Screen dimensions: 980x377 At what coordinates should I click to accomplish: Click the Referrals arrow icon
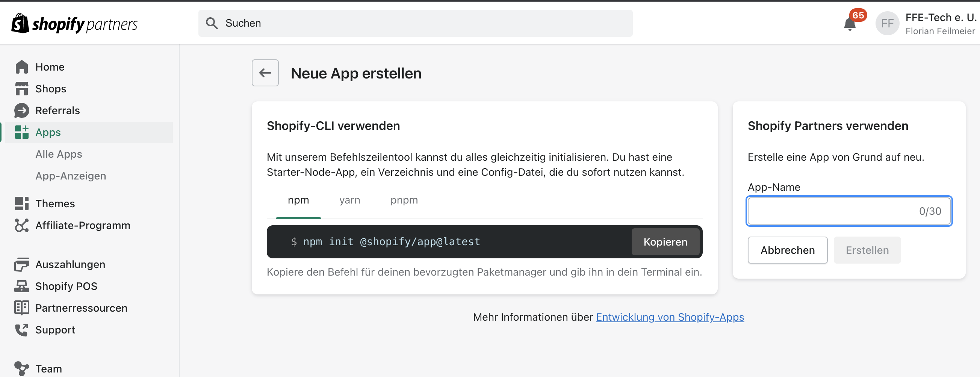22,111
